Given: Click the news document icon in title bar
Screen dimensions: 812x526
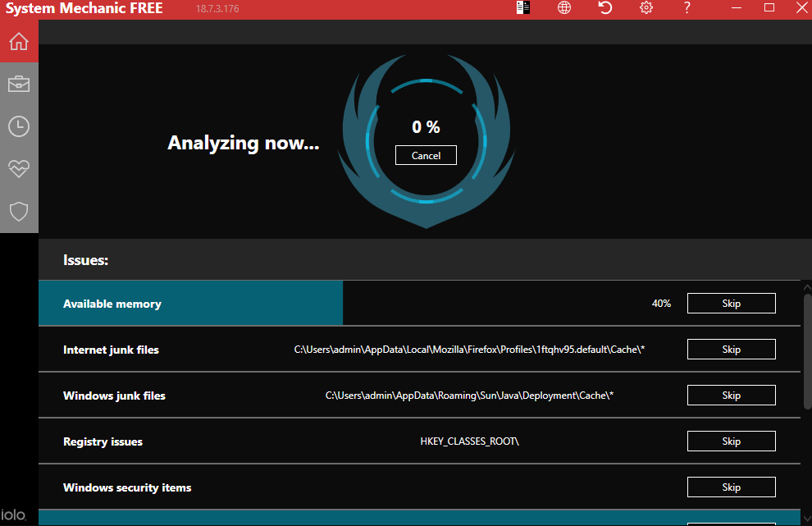Looking at the screenshot, I should [x=523, y=7].
